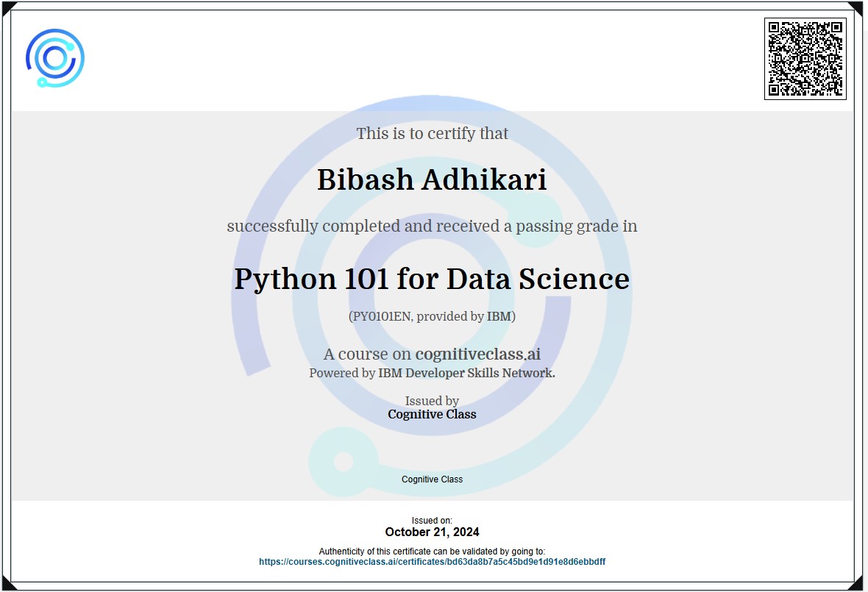Click the date October 21, 2024
Image resolution: width=868 pixels, height=592 pixels.
pyautogui.click(x=432, y=532)
